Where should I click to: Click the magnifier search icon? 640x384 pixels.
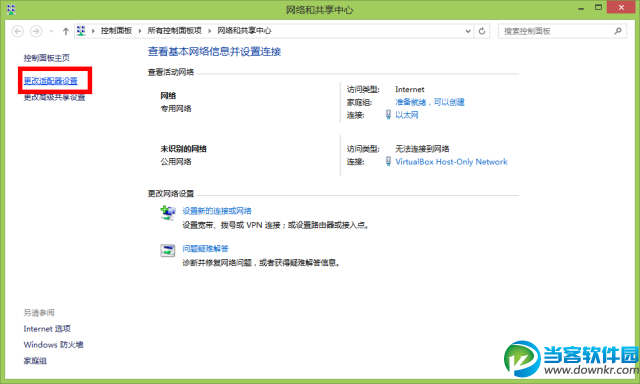coord(618,31)
